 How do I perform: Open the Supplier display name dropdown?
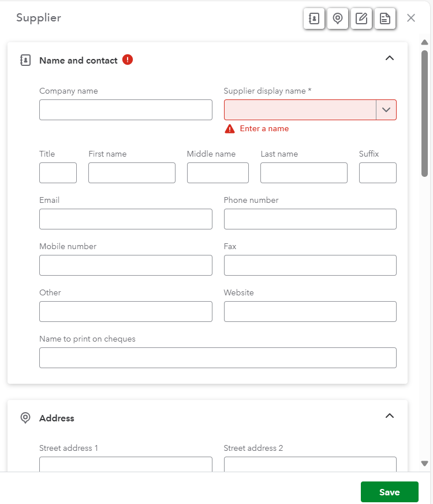pyautogui.click(x=386, y=110)
